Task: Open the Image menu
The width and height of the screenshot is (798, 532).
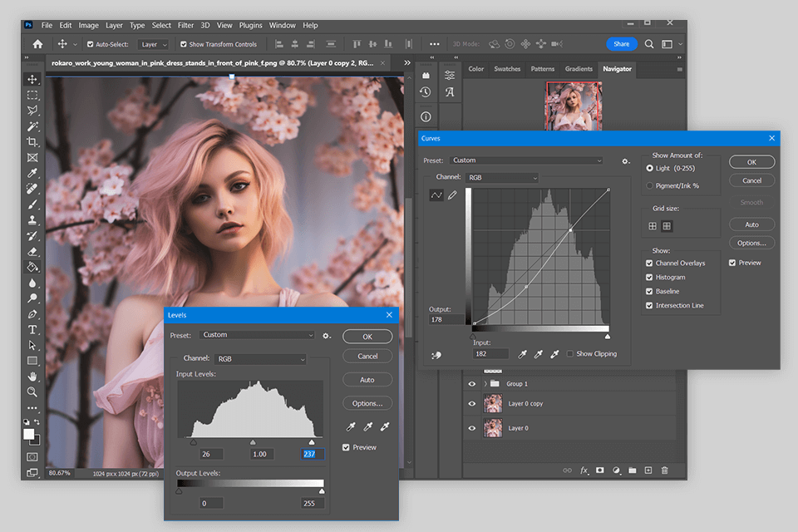Action: click(x=88, y=26)
